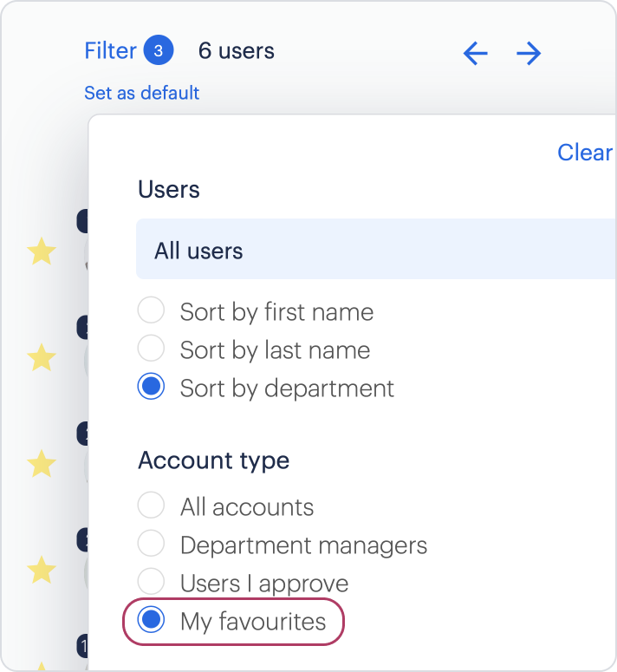Select My favourites radio button
Viewport: 617px width, 672px height.
coord(151,620)
